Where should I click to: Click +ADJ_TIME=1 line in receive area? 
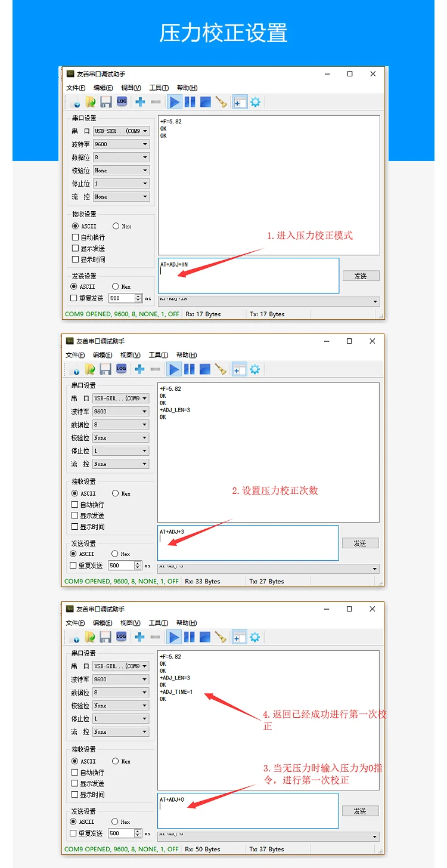(176, 692)
